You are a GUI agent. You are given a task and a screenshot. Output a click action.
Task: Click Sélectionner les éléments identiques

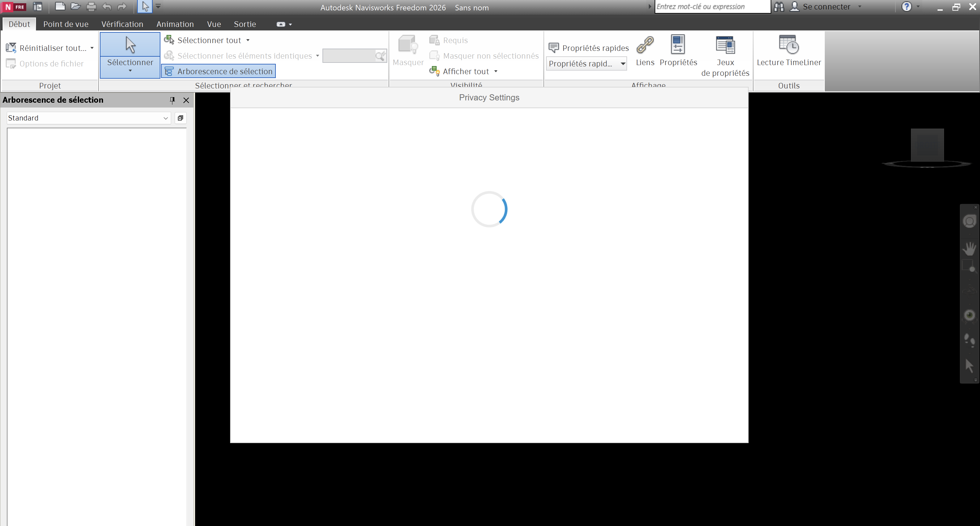(x=238, y=56)
